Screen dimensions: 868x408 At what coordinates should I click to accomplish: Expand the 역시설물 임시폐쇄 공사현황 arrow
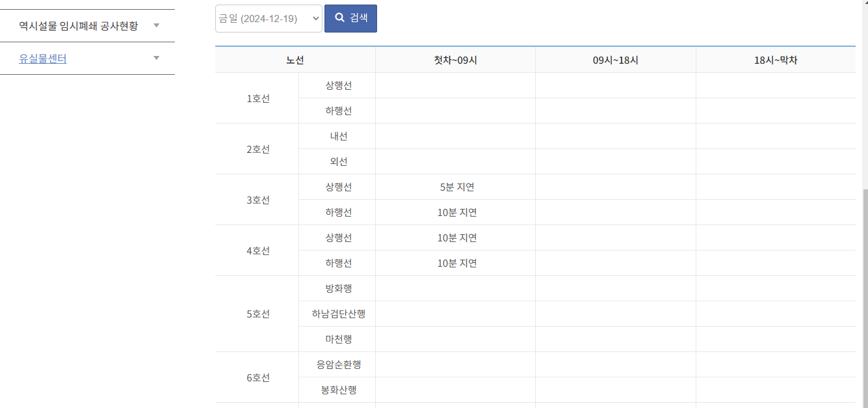coord(156,25)
